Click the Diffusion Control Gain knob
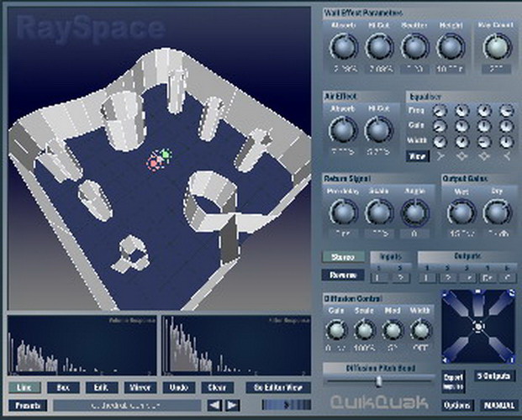The height and width of the screenshot is (420, 522). tap(336, 330)
